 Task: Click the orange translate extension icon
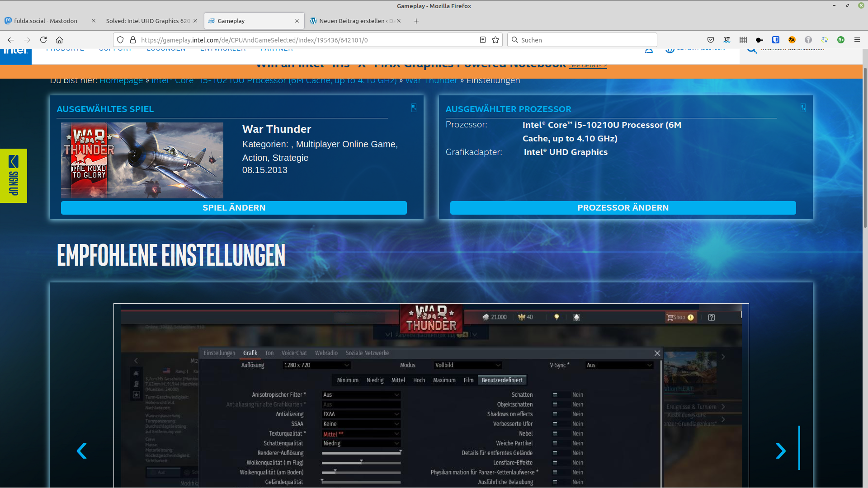(792, 40)
